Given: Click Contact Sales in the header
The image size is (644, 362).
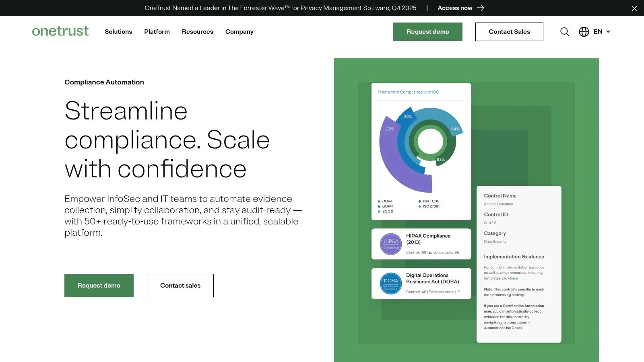Looking at the screenshot, I should (509, 31).
